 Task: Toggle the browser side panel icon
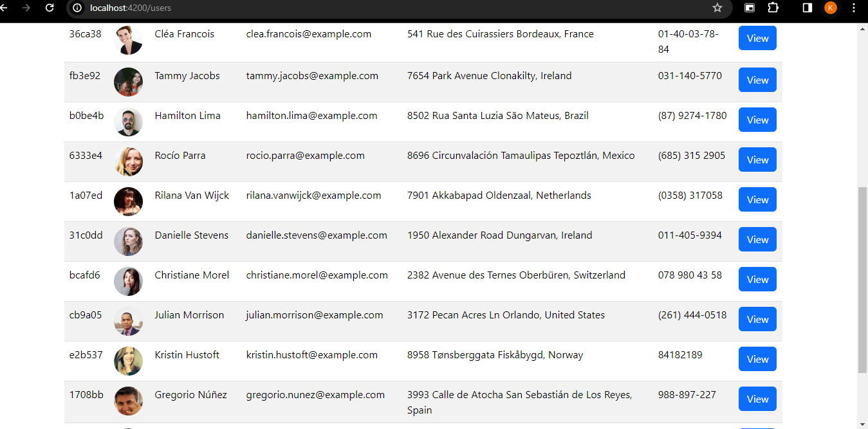point(807,8)
